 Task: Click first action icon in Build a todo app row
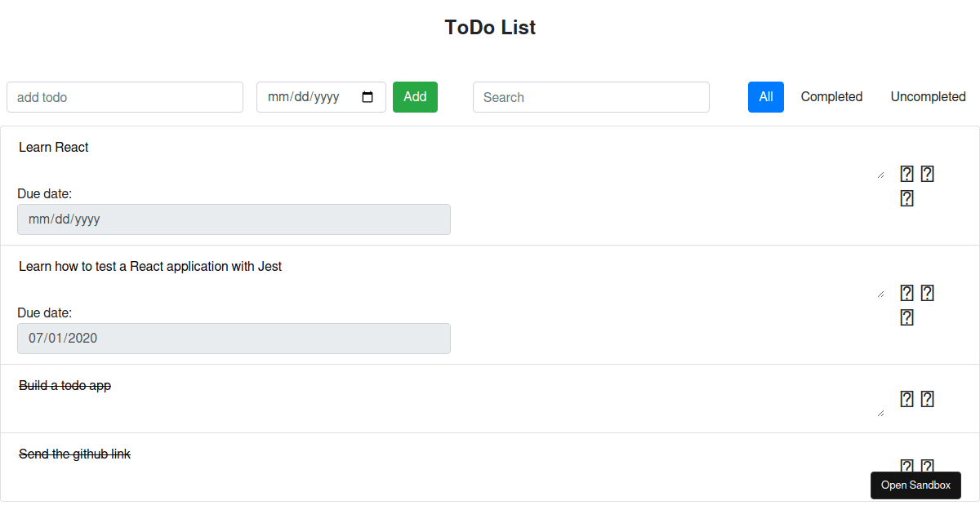(x=906, y=399)
